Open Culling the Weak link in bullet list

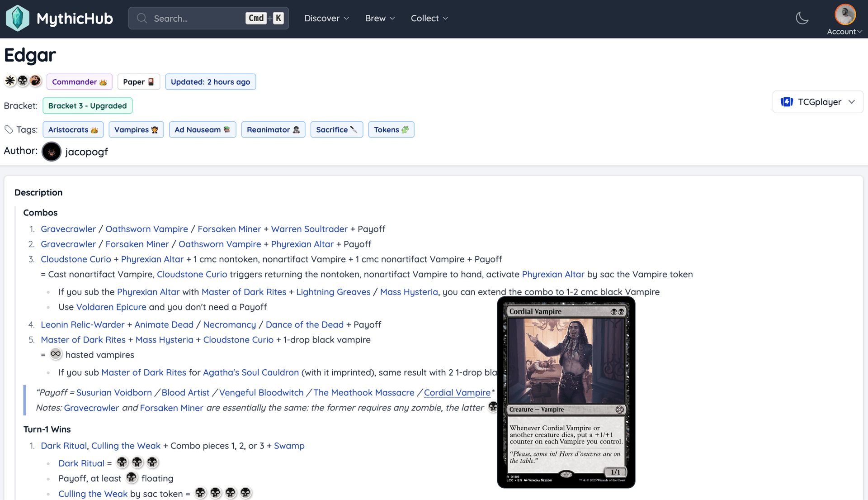coord(93,494)
